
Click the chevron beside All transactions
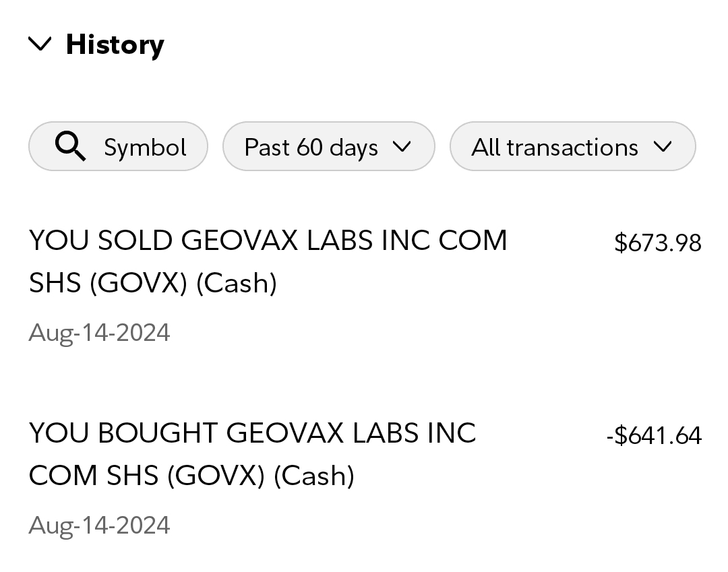coord(663,146)
